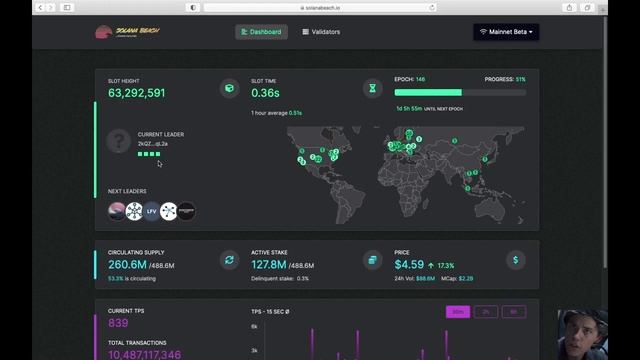Select the 30m TPS chart range
This screenshot has width=640, height=360.
458,312
